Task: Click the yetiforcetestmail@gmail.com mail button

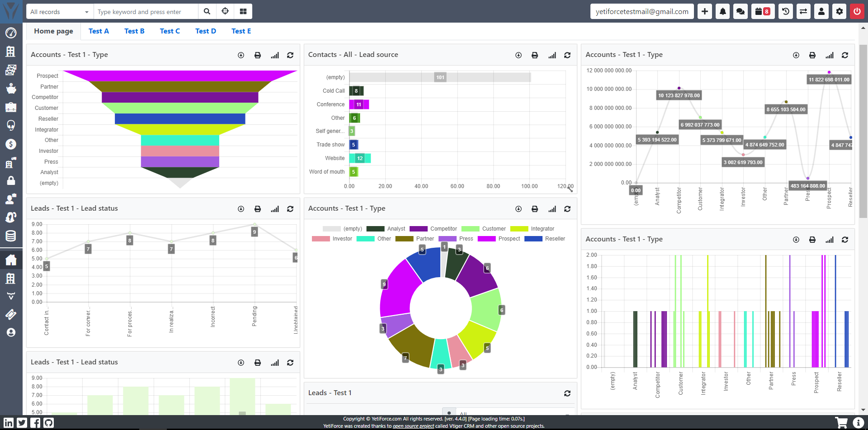Action: [642, 12]
